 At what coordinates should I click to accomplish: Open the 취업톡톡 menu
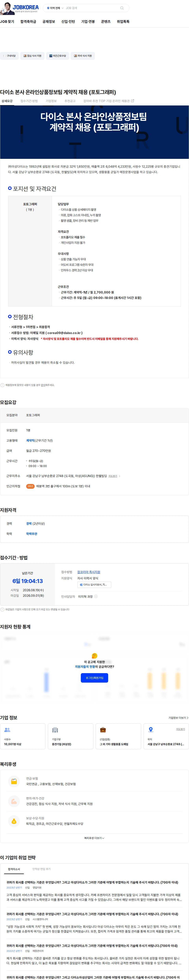(123, 22)
